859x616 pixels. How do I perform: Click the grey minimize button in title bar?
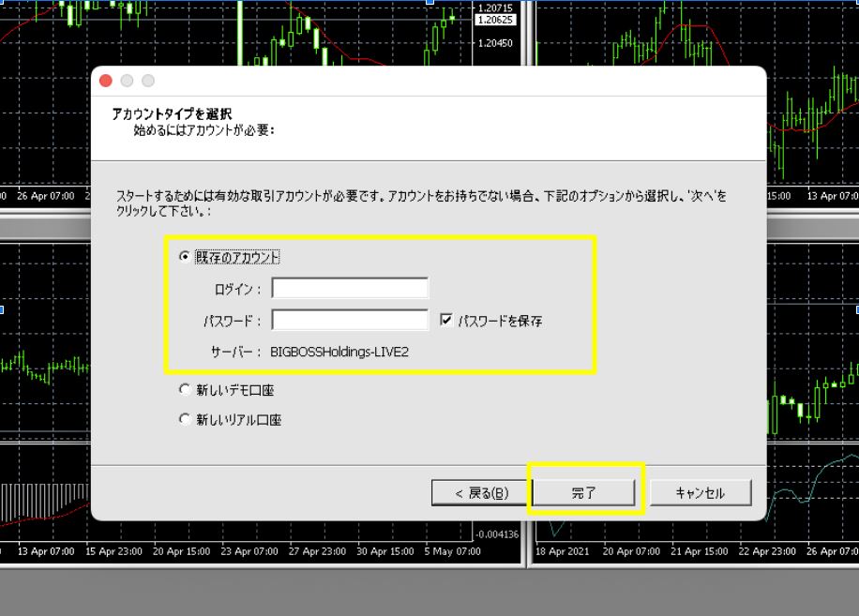coord(127,82)
